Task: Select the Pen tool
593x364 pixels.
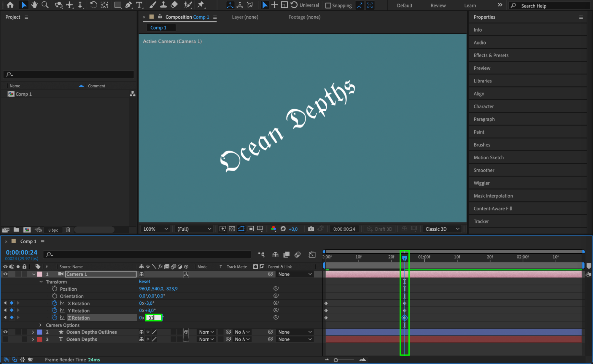Action: 128,5
